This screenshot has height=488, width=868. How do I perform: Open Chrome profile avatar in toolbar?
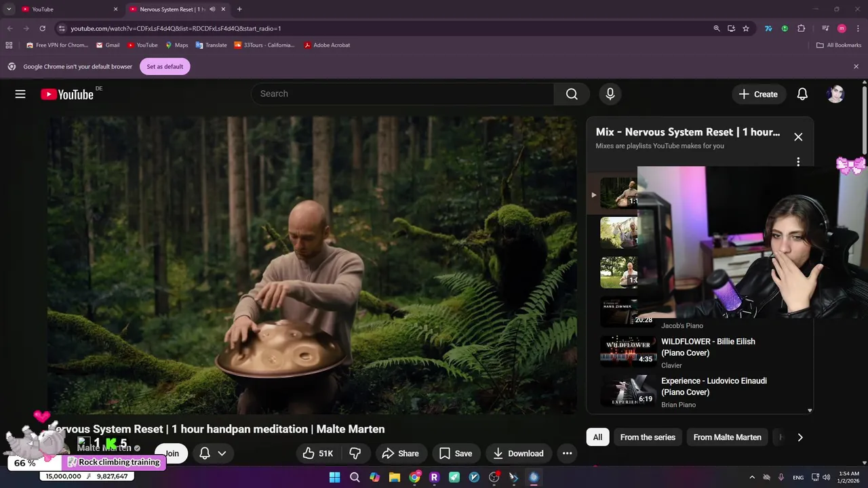pos(842,28)
